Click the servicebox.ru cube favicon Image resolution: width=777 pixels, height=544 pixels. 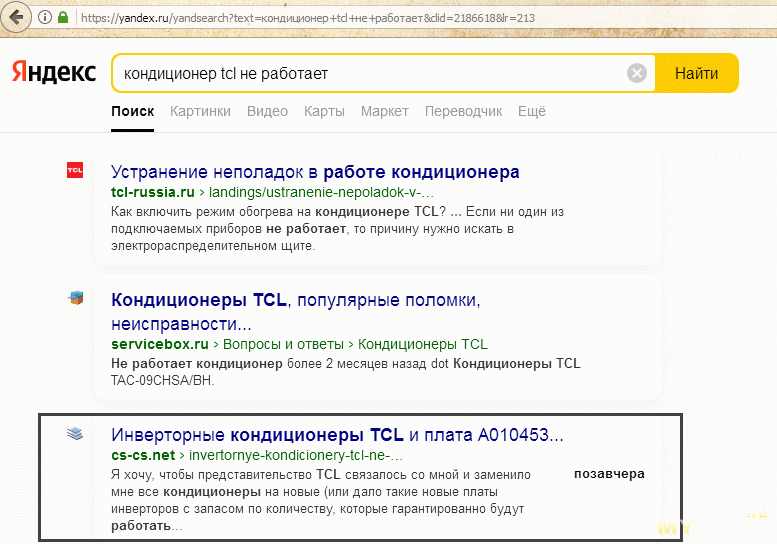[75, 298]
